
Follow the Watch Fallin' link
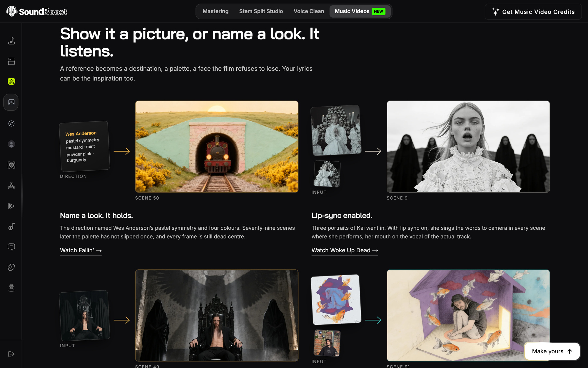pos(81,250)
